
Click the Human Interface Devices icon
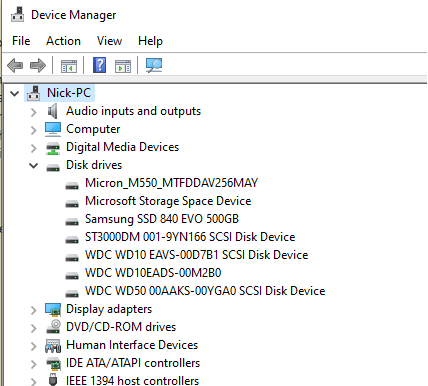[53, 346]
